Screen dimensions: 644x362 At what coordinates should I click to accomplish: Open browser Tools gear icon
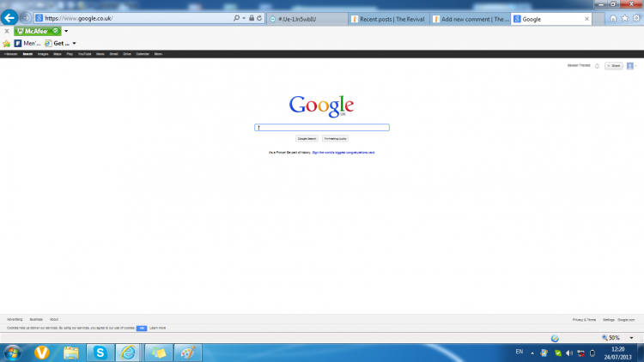(636, 19)
